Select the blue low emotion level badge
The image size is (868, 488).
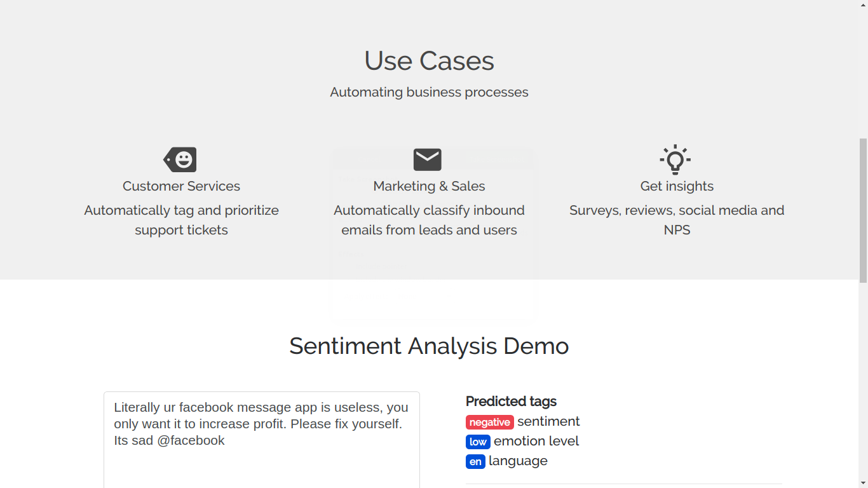(478, 442)
